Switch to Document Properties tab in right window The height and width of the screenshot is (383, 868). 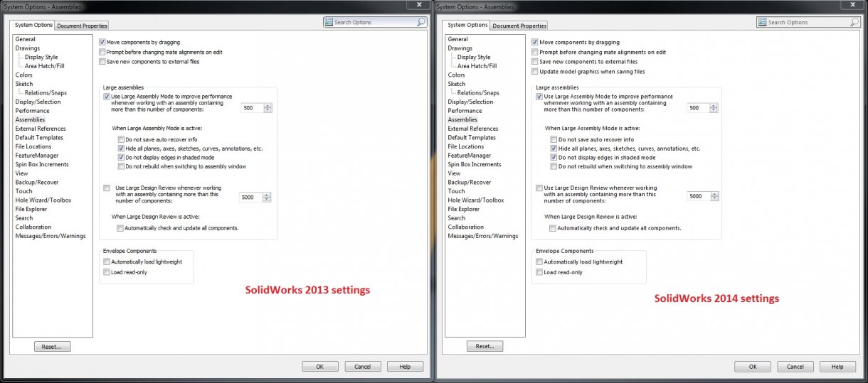point(519,26)
